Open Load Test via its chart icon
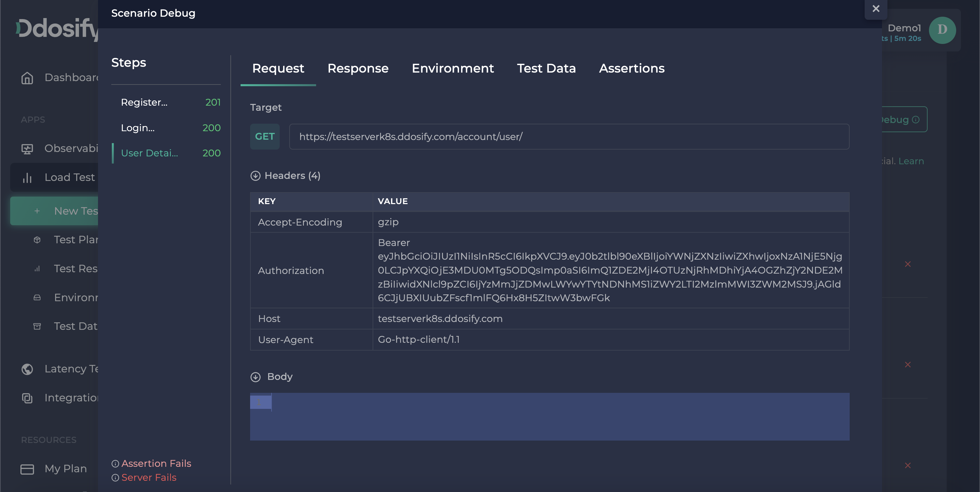 pyautogui.click(x=27, y=177)
